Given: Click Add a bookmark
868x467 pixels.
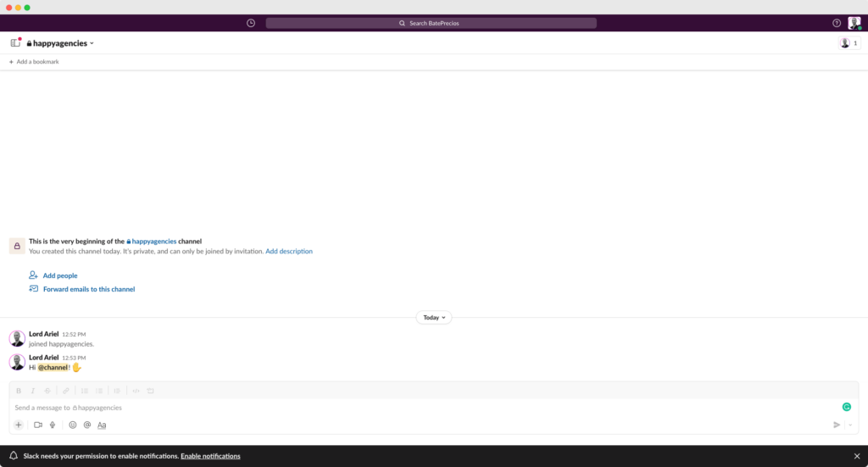Looking at the screenshot, I should (34, 62).
